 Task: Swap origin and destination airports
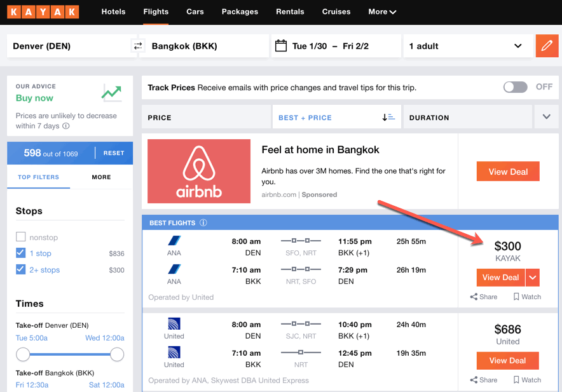[138, 46]
